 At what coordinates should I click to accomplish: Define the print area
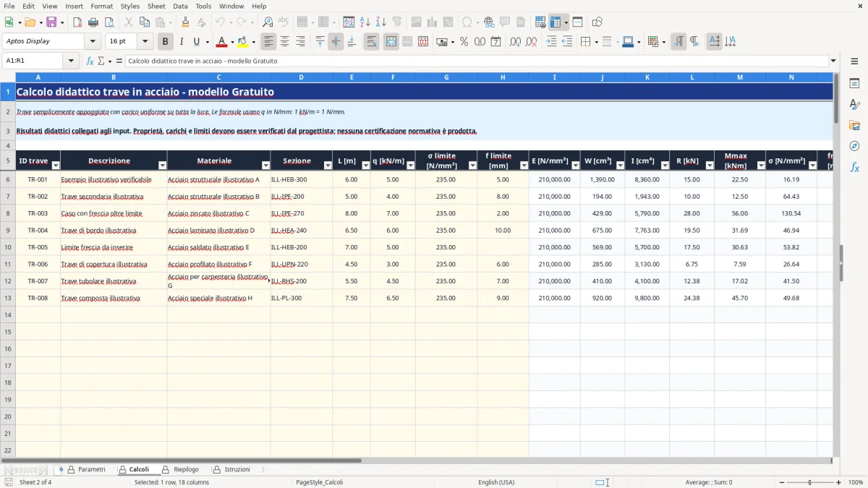[x=541, y=22]
